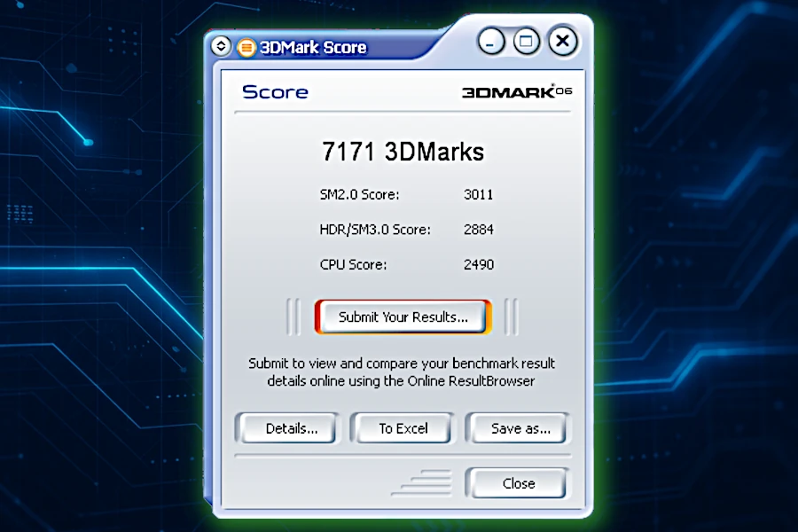This screenshot has width=798, height=532.
Task: Click the Score heading text
Action: (x=276, y=92)
